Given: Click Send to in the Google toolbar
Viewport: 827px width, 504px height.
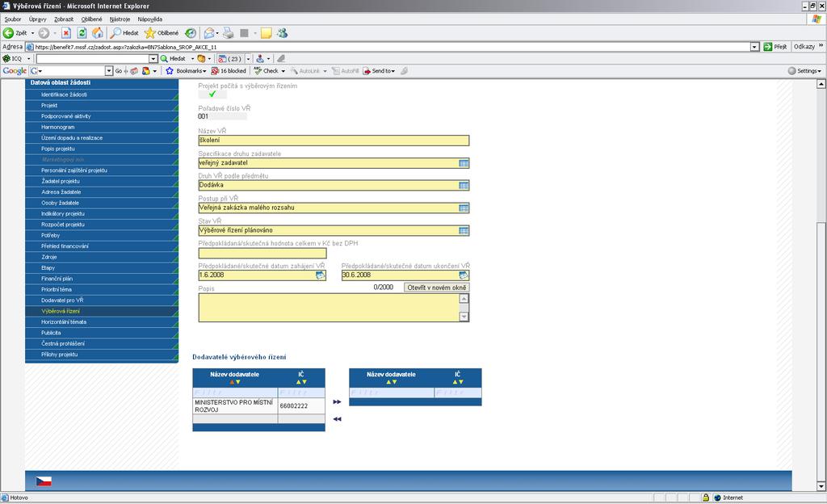Looking at the screenshot, I should click(379, 70).
